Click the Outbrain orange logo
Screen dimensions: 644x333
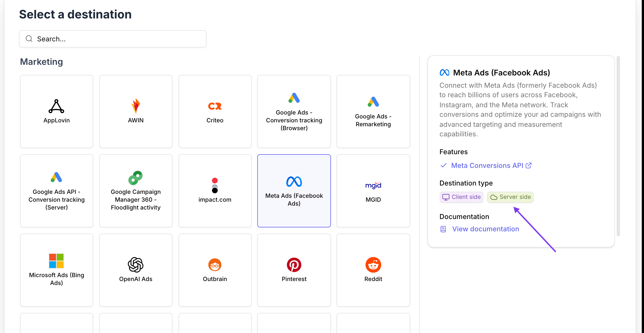pyautogui.click(x=215, y=265)
